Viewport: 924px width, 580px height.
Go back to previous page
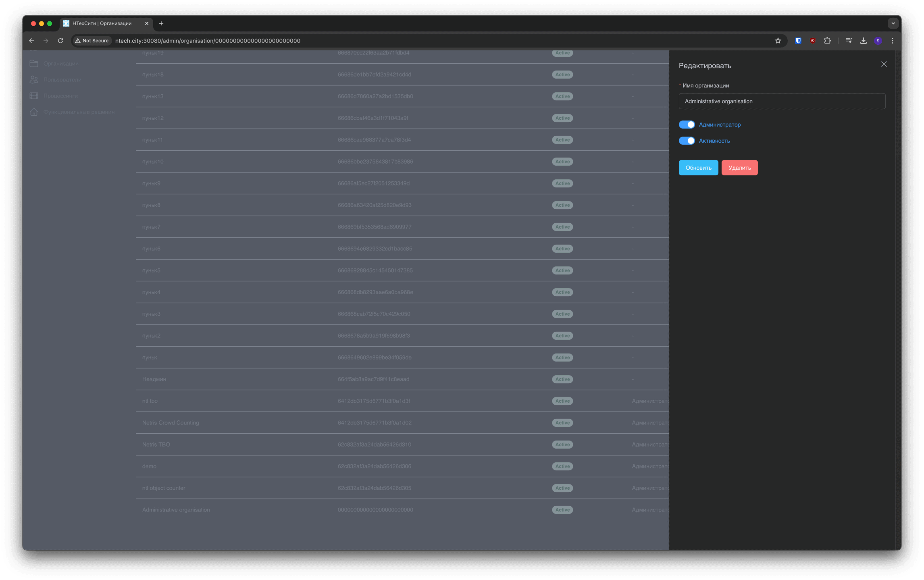click(x=31, y=41)
